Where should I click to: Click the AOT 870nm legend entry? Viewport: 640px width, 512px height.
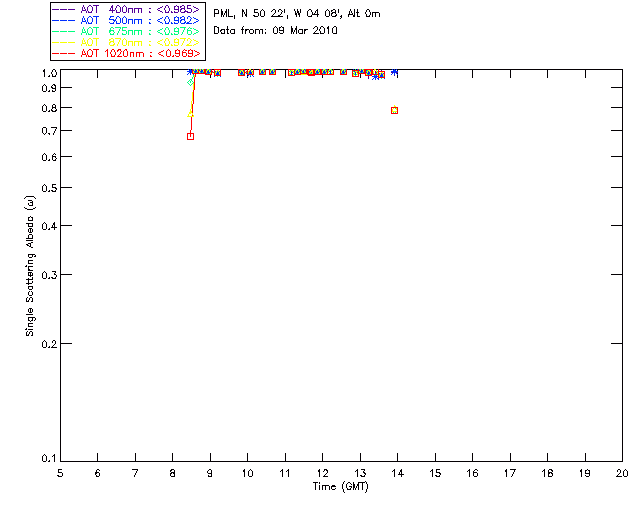pos(126,42)
